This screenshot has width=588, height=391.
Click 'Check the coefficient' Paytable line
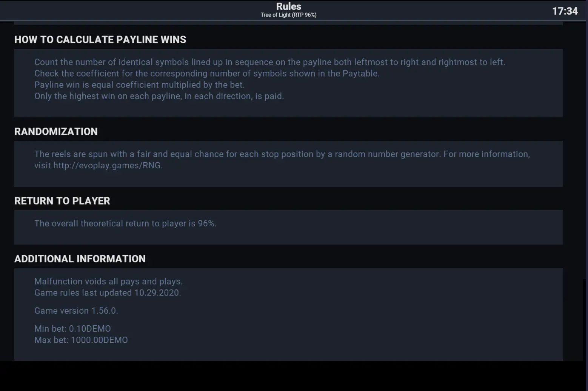tap(207, 74)
